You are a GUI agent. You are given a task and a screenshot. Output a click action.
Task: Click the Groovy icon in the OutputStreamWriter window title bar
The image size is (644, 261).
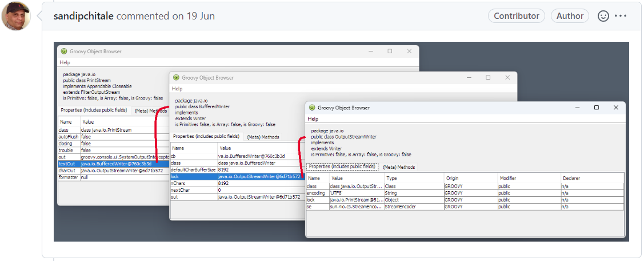click(311, 108)
